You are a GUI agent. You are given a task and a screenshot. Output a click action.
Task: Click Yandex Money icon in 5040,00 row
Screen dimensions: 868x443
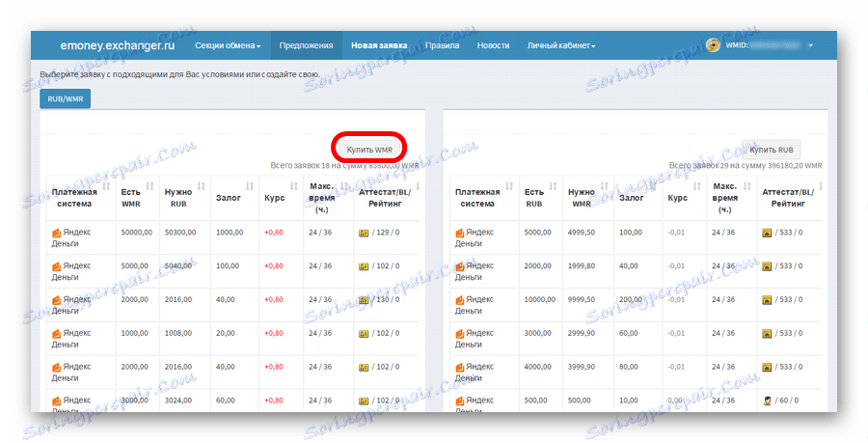57,266
